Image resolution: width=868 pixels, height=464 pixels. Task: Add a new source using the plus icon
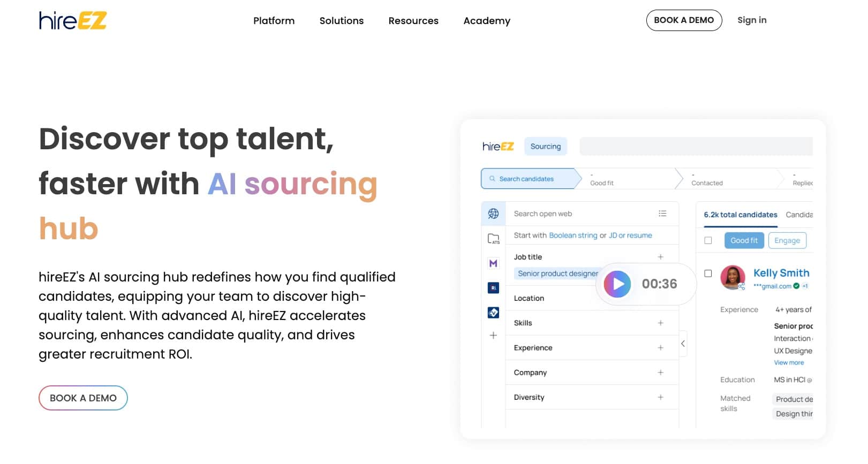493,336
